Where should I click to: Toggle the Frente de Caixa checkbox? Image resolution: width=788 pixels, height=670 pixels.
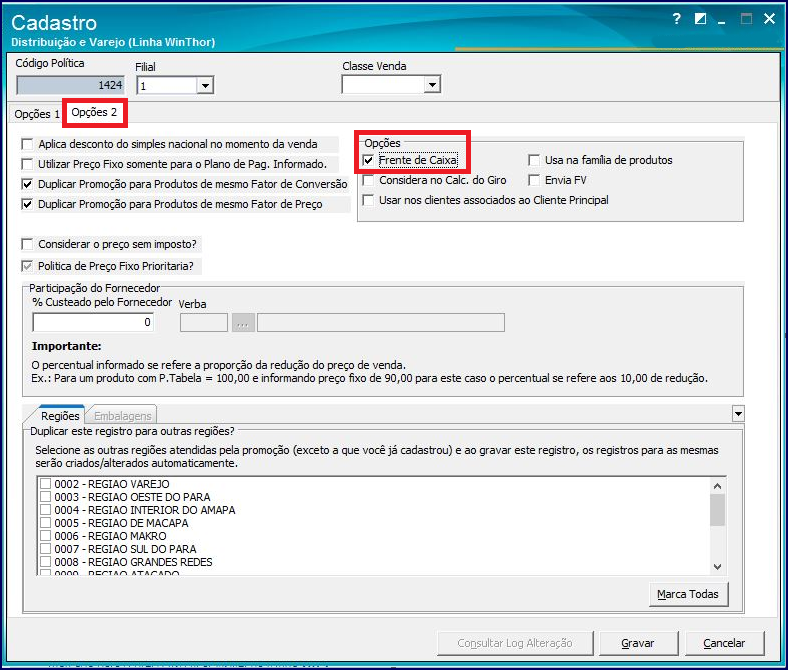368,160
